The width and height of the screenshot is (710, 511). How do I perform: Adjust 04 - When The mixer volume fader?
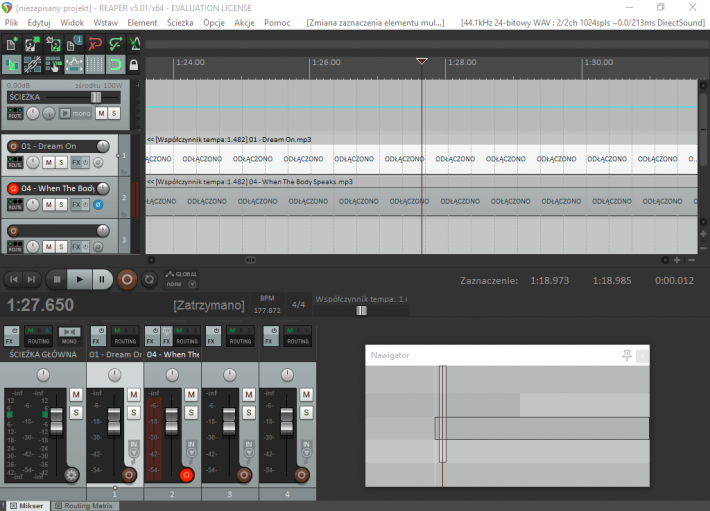coord(172,421)
